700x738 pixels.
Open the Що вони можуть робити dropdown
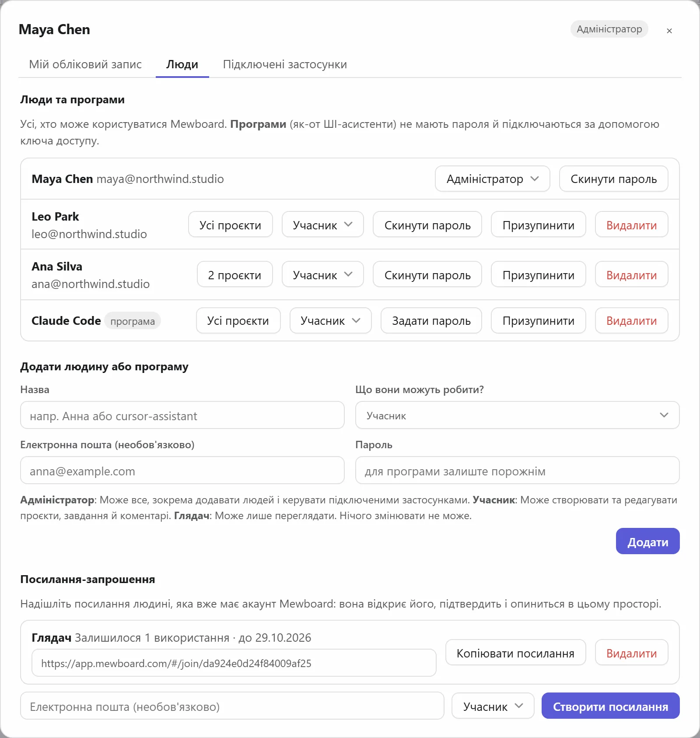tap(517, 415)
